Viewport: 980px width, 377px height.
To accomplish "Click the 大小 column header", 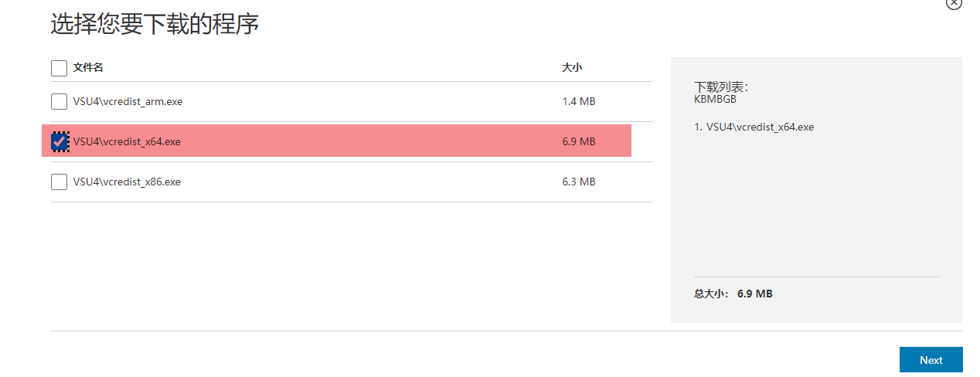I will [572, 68].
